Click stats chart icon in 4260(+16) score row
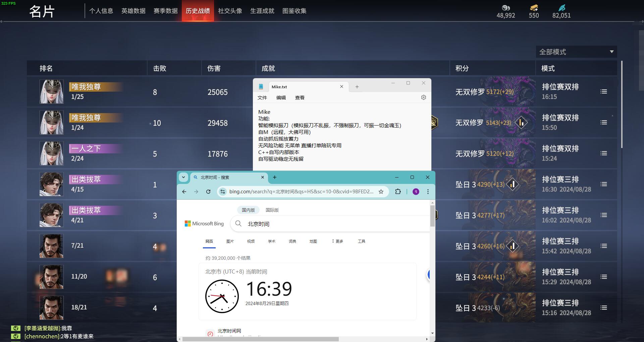The width and height of the screenshot is (644, 342). coord(512,246)
